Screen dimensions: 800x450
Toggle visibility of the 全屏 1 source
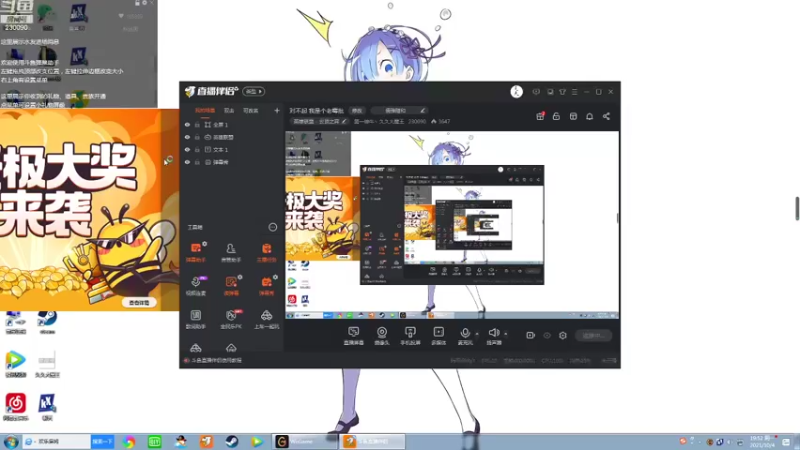pyautogui.click(x=187, y=124)
